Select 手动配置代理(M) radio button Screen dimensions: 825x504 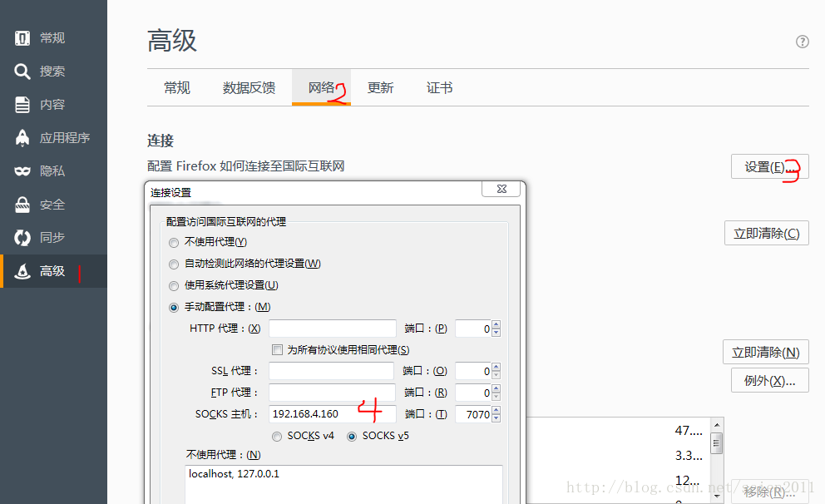click(174, 307)
